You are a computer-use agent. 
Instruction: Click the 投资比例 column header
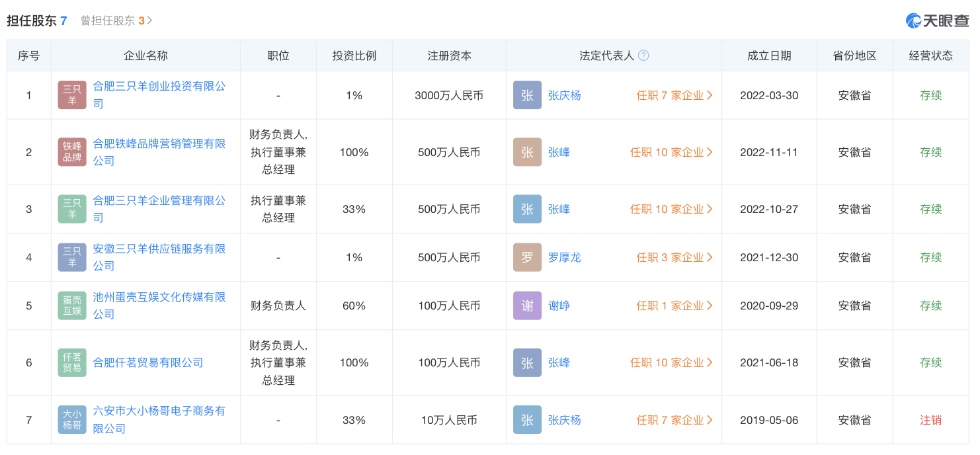click(354, 56)
